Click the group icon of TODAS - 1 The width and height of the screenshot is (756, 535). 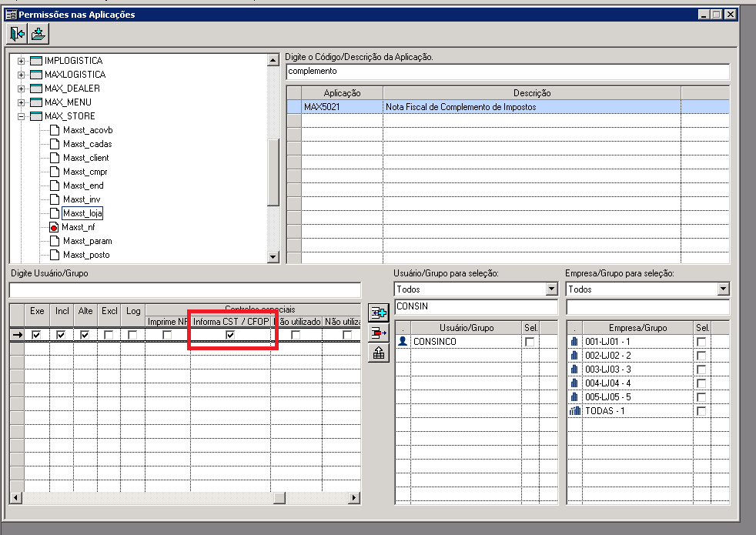point(575,411)
